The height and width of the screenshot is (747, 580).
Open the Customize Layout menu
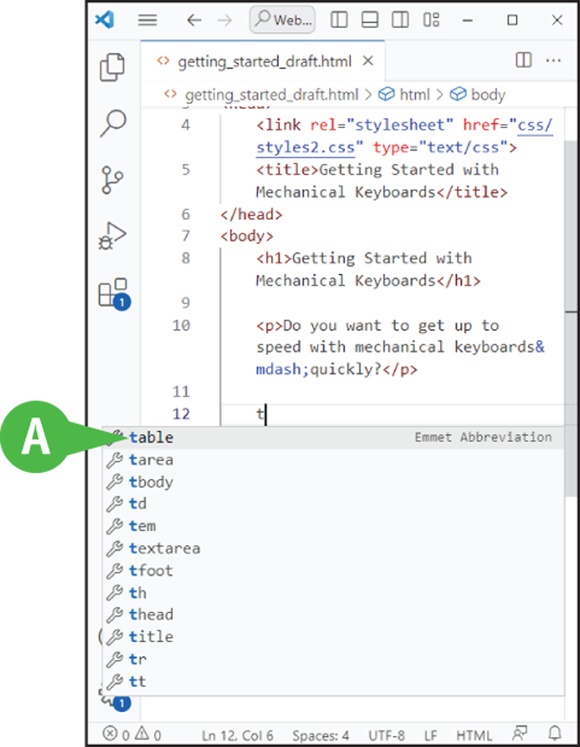(431, 20)
